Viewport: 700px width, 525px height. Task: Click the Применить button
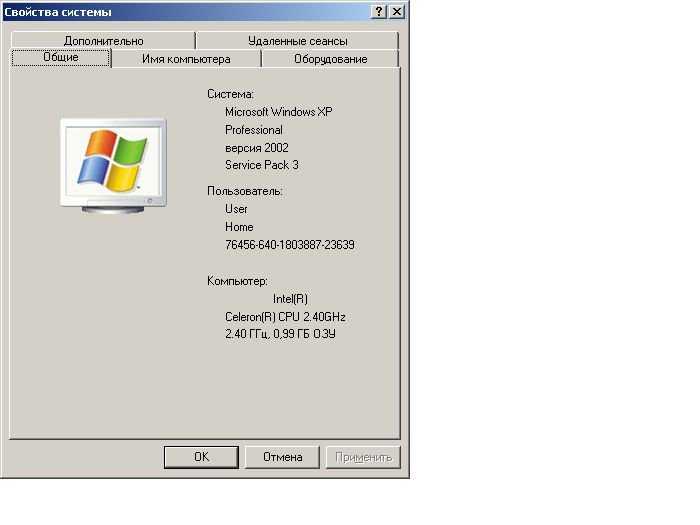[363, 457]
